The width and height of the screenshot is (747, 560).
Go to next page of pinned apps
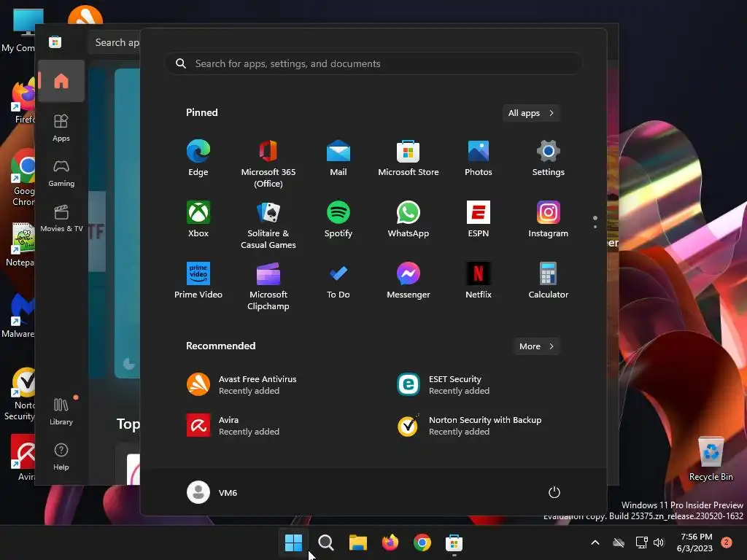point(595,227)
